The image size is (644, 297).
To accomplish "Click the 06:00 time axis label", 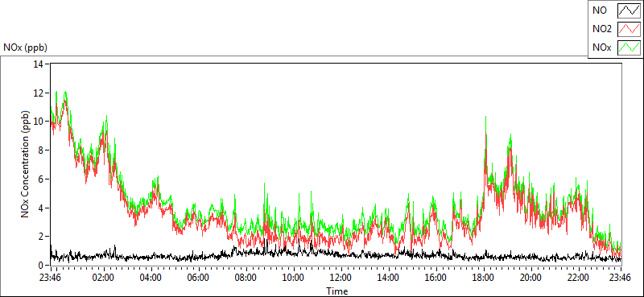I will [198, 277].
